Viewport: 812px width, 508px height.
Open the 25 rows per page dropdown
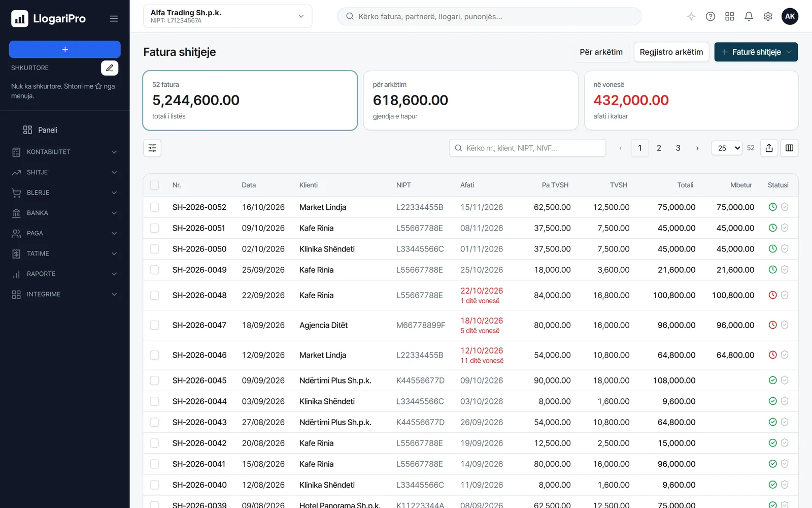[x=727, y=148]
